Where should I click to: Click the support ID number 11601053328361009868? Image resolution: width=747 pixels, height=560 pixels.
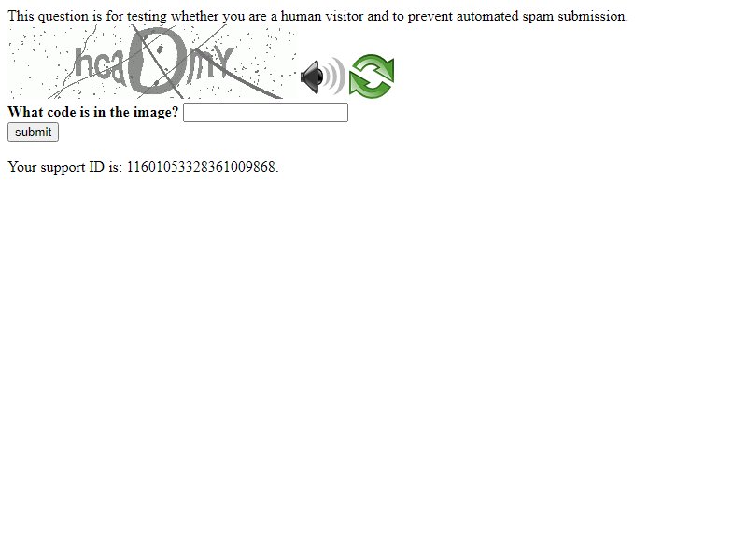click(x=201, y=167)
